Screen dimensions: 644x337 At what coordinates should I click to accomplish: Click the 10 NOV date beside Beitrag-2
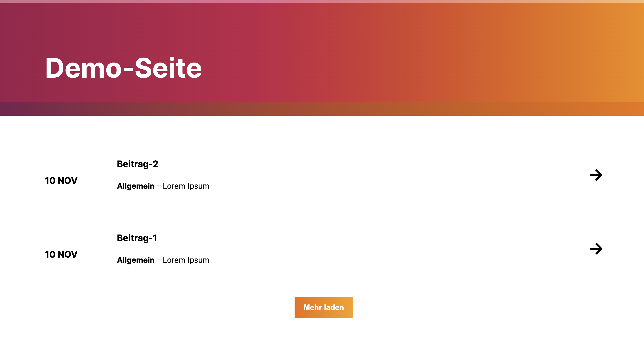tap(61, 181)
